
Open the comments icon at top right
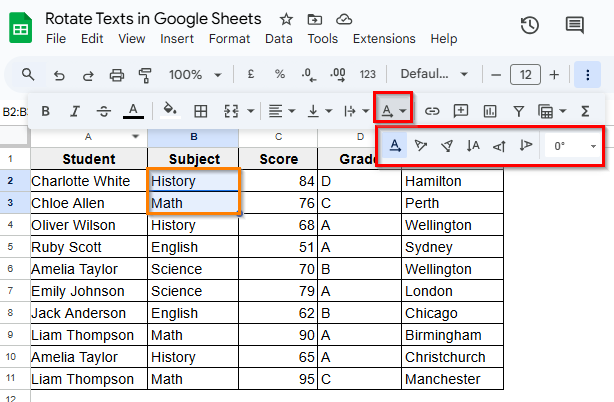point(574,26)
